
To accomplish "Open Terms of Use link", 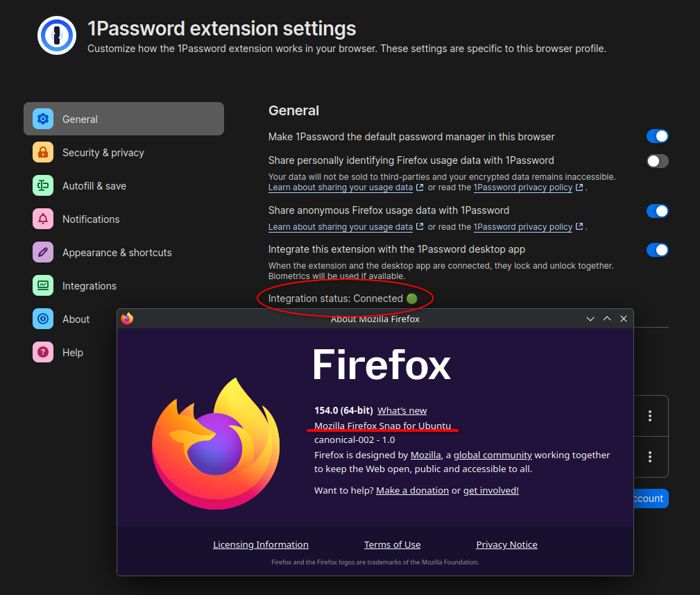I will click(392, 544).
